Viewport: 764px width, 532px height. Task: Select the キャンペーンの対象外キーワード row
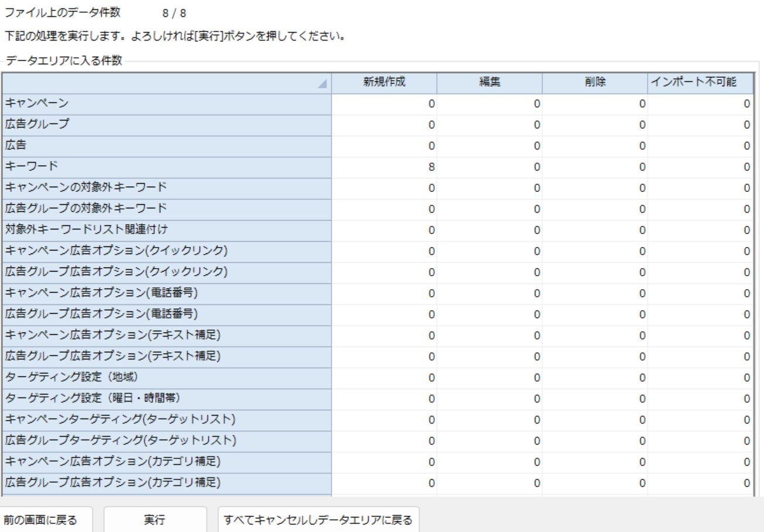click(167, 188)
